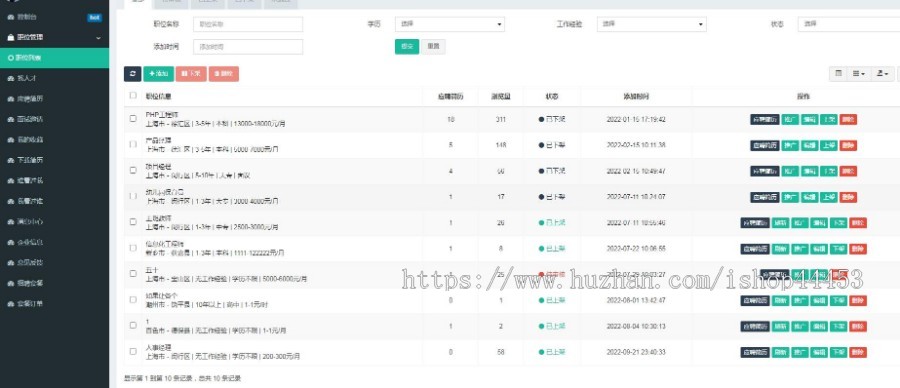Open the export data dropdown icon
Image resolution: width=900 pixels, height=388 pixels.
[x=882, y=73]
